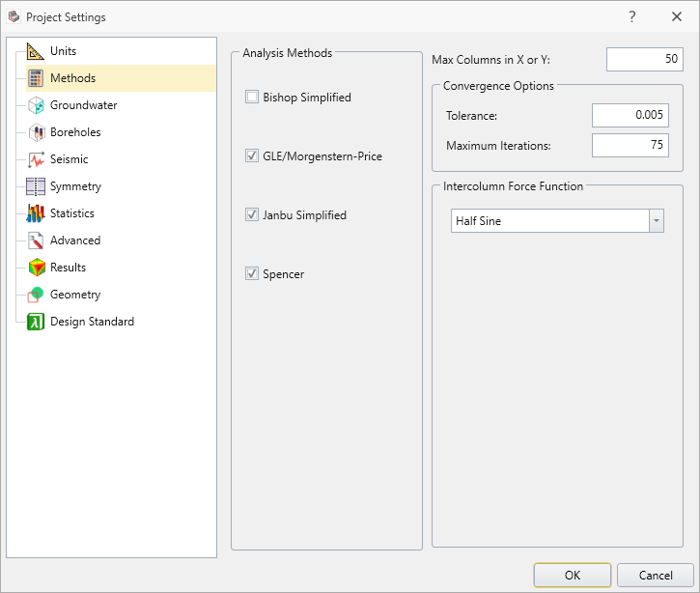
Task: Open Symmetry settings
Action: click(x=75, y=186)
